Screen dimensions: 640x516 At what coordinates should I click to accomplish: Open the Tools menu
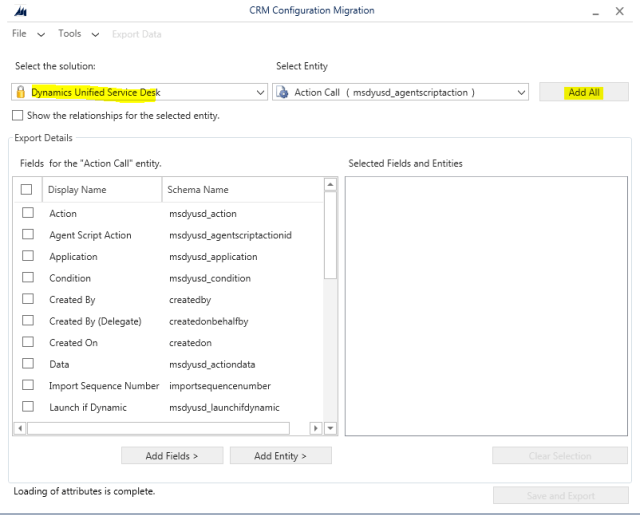pos(69,33)
